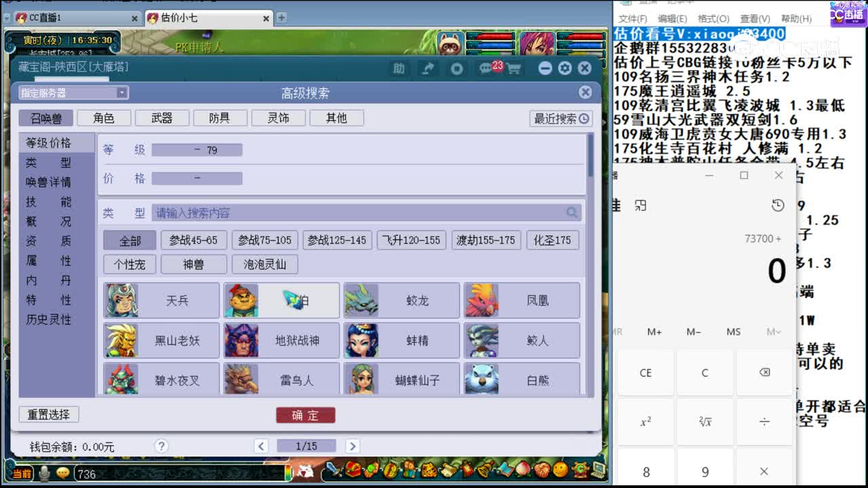Select the 雷鸟人 pet card
868x488 pixels.
pos(281,379)
